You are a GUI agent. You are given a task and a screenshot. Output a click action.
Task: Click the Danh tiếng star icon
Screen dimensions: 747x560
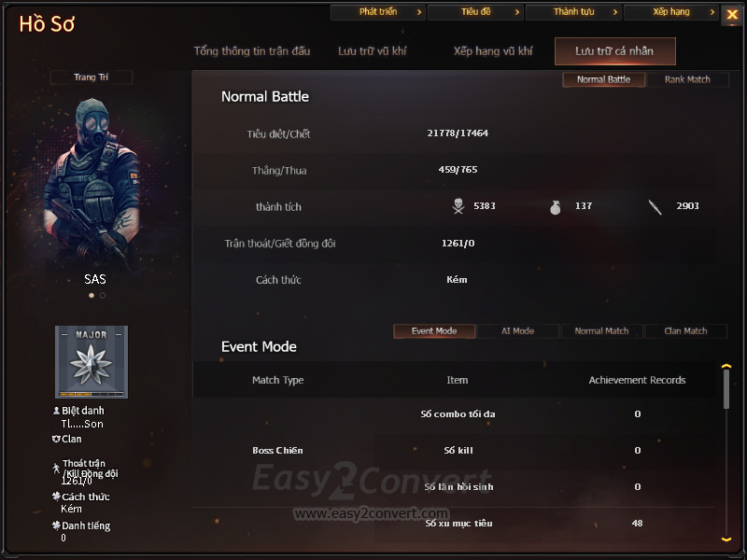coord(56,525)
